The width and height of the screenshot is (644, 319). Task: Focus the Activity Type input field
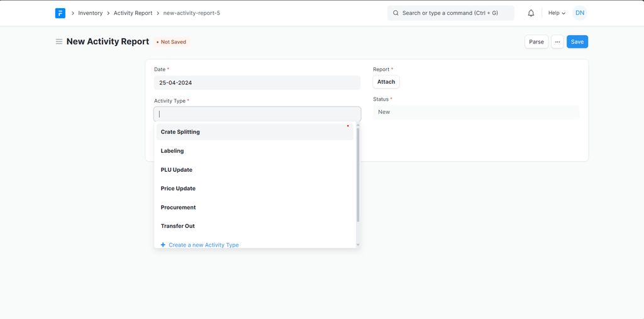[257, 114]
